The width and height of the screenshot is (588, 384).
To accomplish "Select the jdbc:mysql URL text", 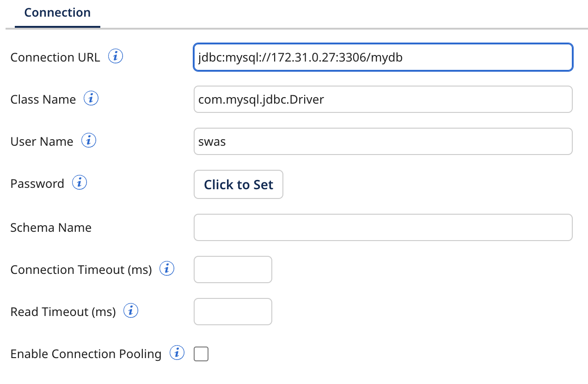I will pos(300,57).
